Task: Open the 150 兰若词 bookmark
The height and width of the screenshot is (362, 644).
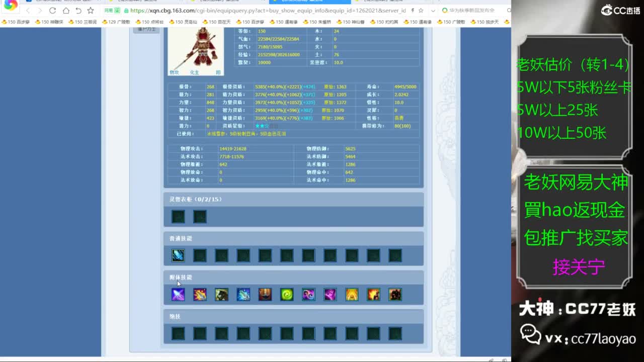Action: coord(82,22)
